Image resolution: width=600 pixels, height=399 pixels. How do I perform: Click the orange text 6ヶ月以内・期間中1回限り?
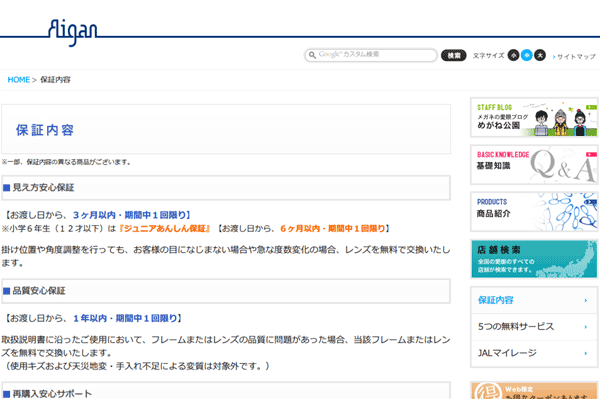coord(333,228)
